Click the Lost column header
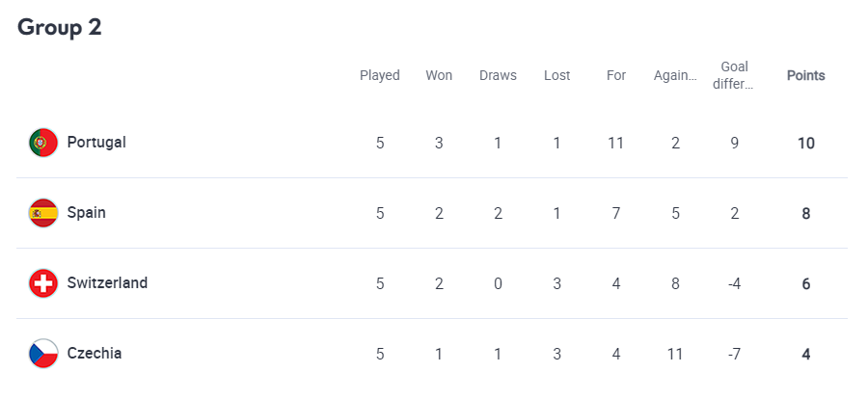Screen dimensions: 868x399 (x=556, y=75)
